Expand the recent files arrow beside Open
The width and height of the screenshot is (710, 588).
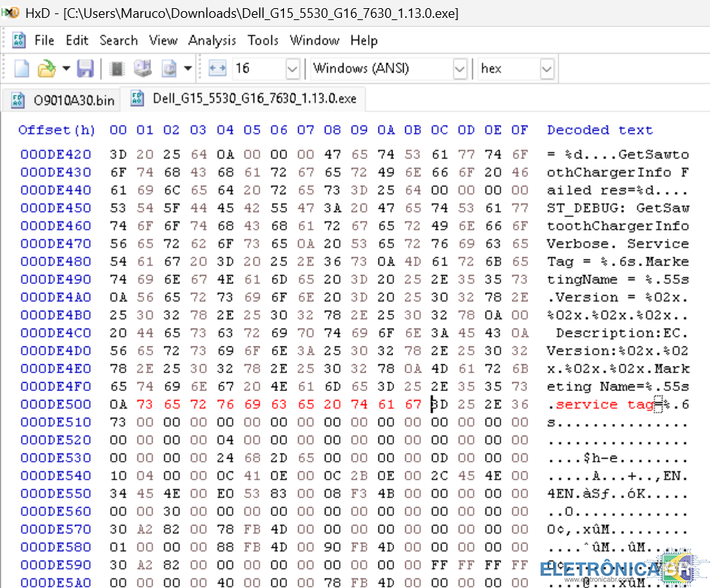click(66, 69)
